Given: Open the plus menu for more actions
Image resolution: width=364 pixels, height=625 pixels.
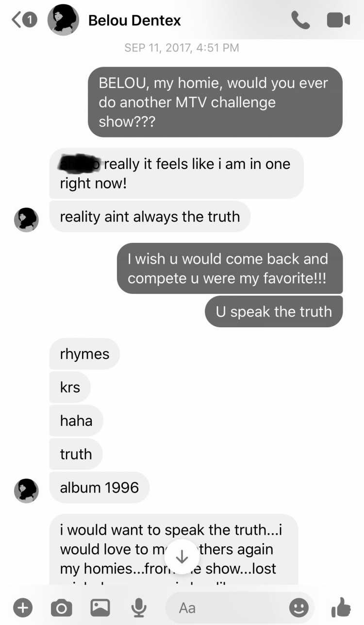Looking at the screenshot, I should (23, 607).
